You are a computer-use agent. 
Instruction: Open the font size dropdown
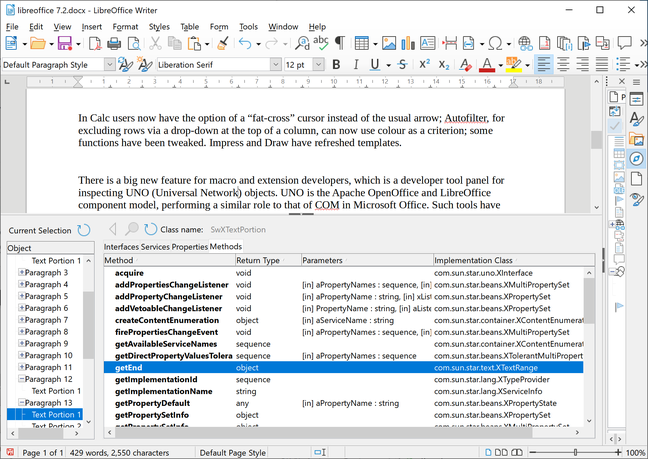(318, 64)
